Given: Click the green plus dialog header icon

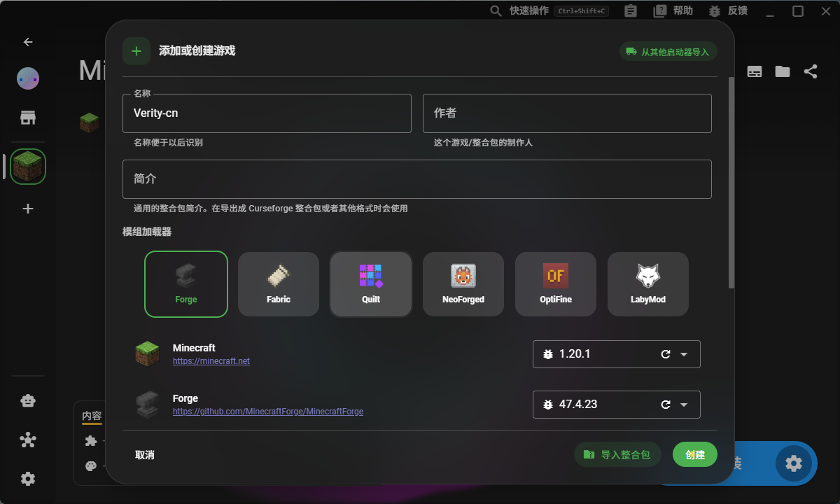Looking at the screenshot, I should pos(136,51).
